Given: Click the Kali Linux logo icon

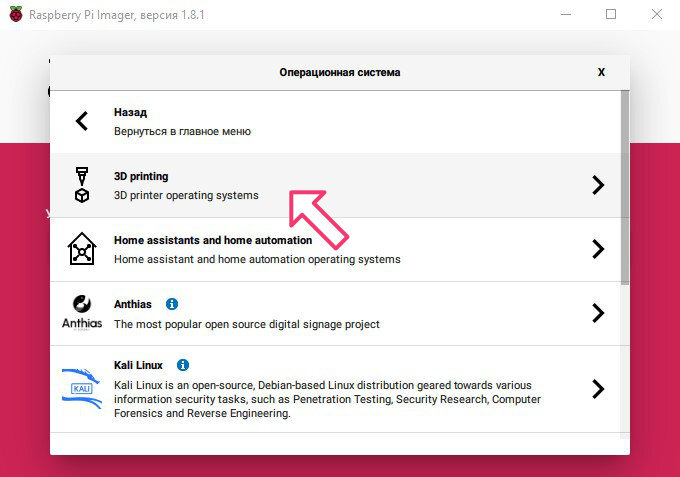Looking at the screenshot, I should 82,388.
